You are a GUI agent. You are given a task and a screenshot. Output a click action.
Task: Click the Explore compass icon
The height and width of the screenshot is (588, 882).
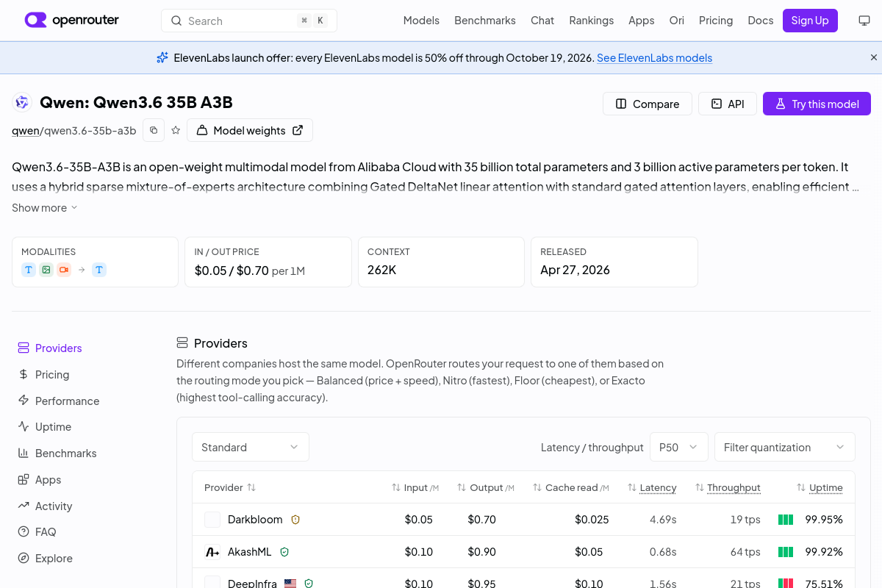(x=24, y=558)
